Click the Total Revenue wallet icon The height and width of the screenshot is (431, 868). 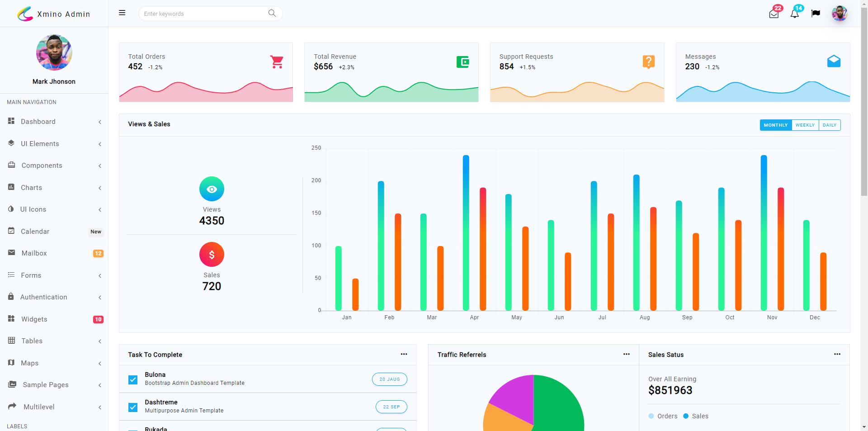tap(463, 62)
